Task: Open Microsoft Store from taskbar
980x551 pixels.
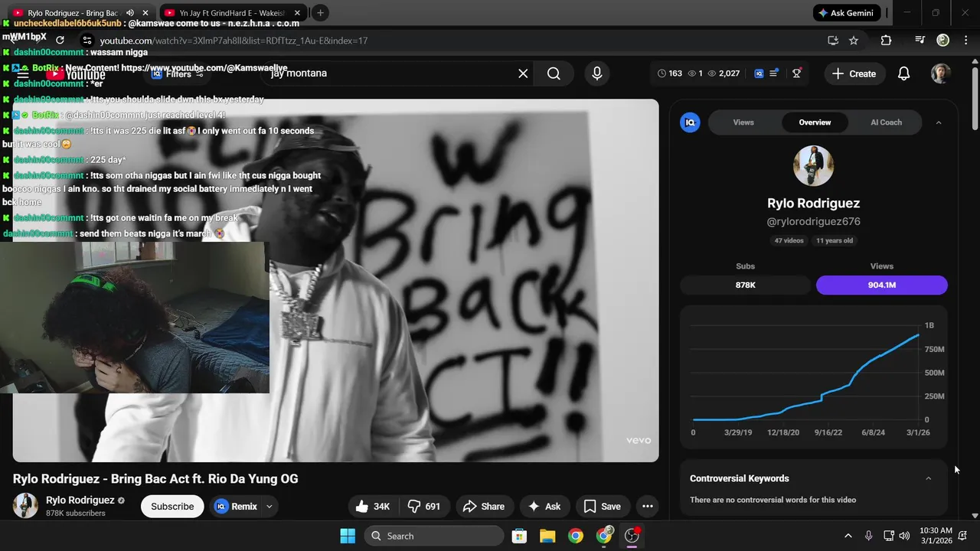Action: 519,536
